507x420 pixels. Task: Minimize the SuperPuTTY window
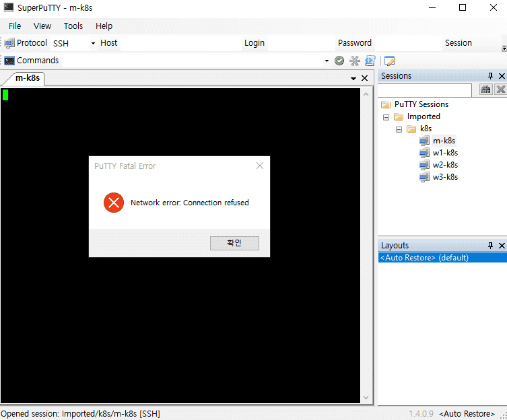432,7
